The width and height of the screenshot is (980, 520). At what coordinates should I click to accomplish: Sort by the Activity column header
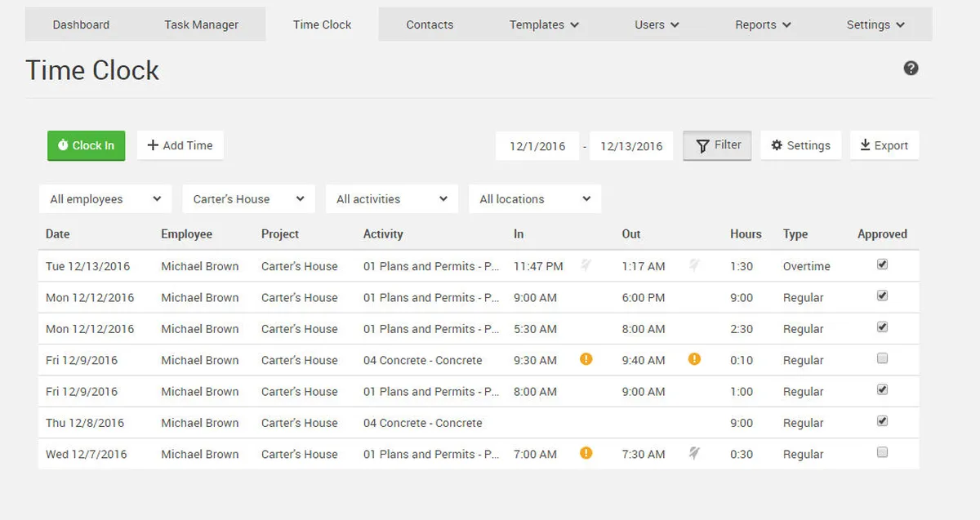coord(383,233)
